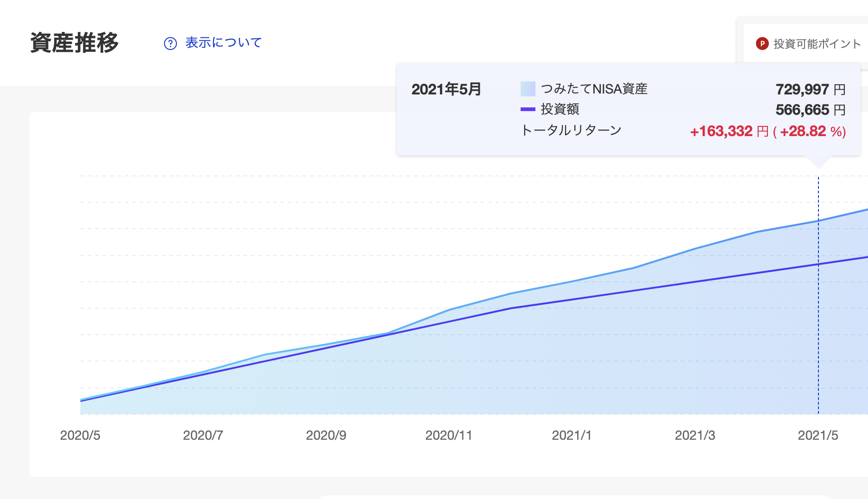Click the +163,332 円 total return value

tap(729, 131)
